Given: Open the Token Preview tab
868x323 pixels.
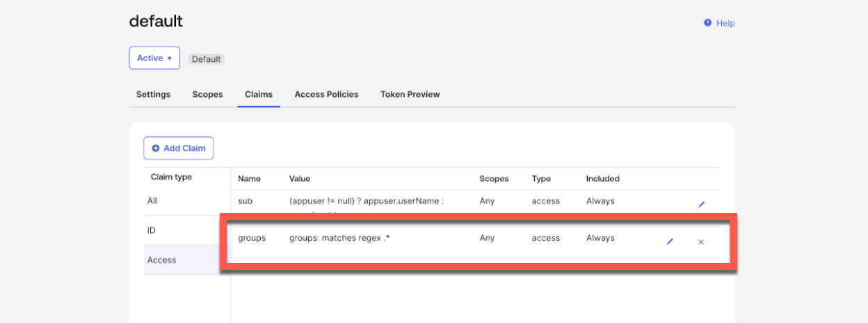Looking at the screenshot, I should (x=410, y=94).
